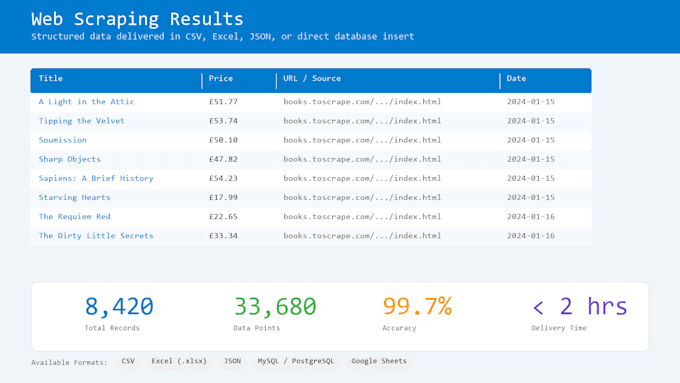Click the 'Structured data delivered' subtitle line
Image resolution: width=680 pixels, height=383 pixels.
[x=222, y=36]
